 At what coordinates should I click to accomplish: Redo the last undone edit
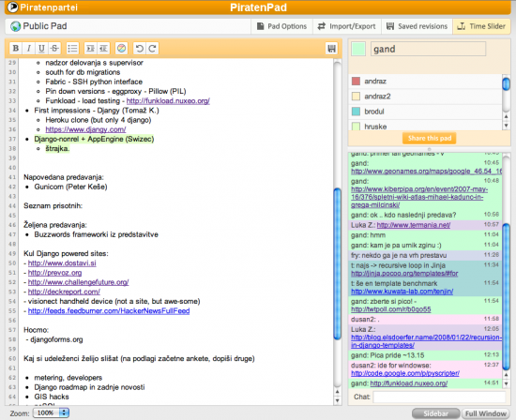pos(152,49)
